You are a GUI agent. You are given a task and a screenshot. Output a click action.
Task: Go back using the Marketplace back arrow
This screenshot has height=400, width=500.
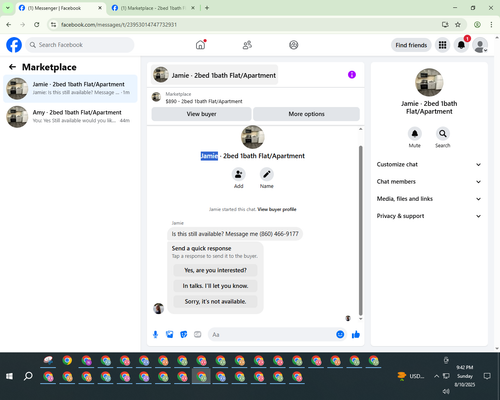coord(12,67)
